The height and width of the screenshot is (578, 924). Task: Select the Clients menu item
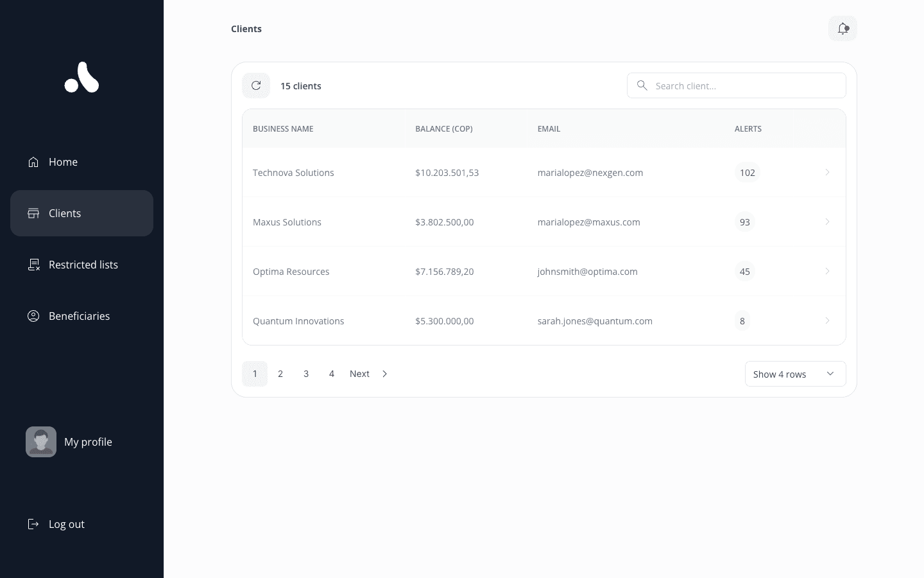[x=81, y=213]
